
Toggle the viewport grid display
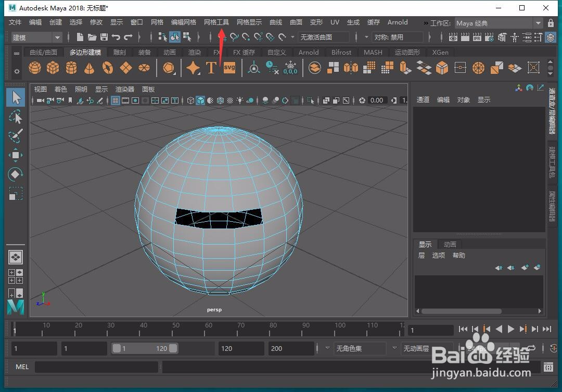116,100
